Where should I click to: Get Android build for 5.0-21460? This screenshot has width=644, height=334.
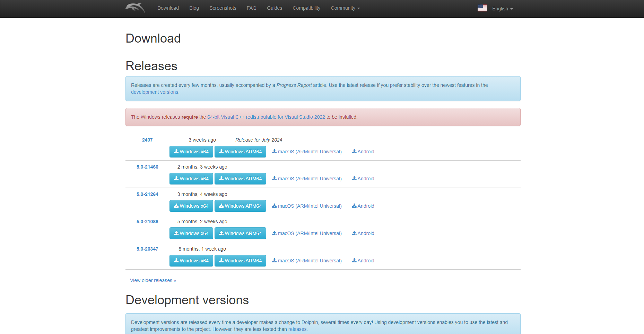pyautogui.click(x=363, y=179)
